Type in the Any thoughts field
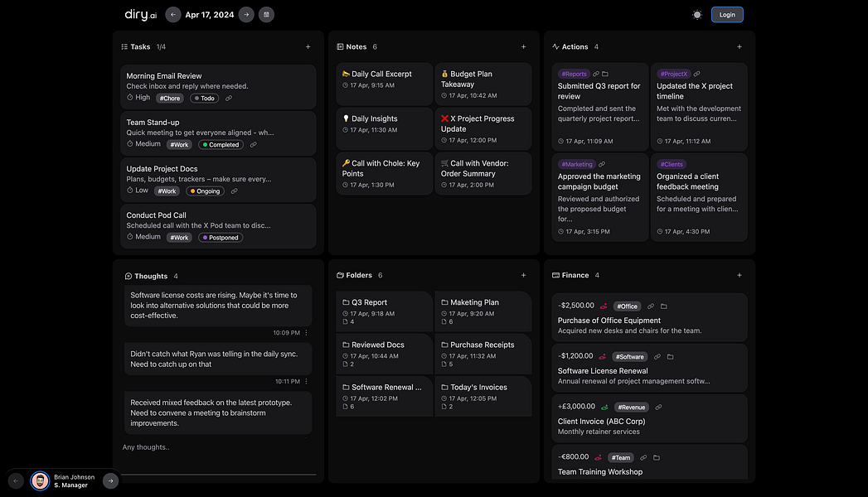The height and width of the screenshot is (497, 868). (216, 447)
